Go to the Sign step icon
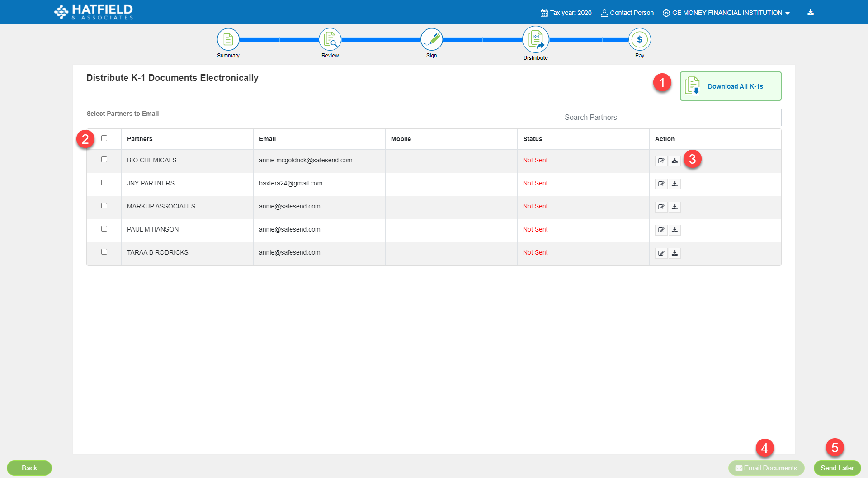This screenshot has width=868, height=478. (x=431, y=40)
